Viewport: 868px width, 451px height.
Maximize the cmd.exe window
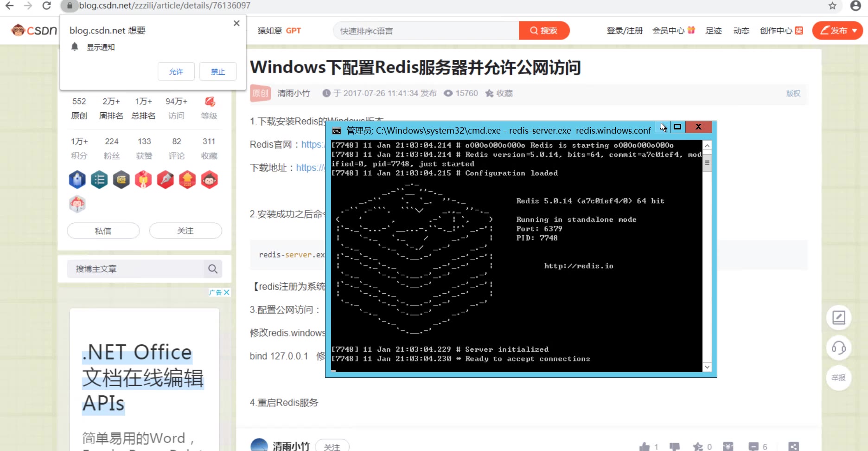coord(677,127)
